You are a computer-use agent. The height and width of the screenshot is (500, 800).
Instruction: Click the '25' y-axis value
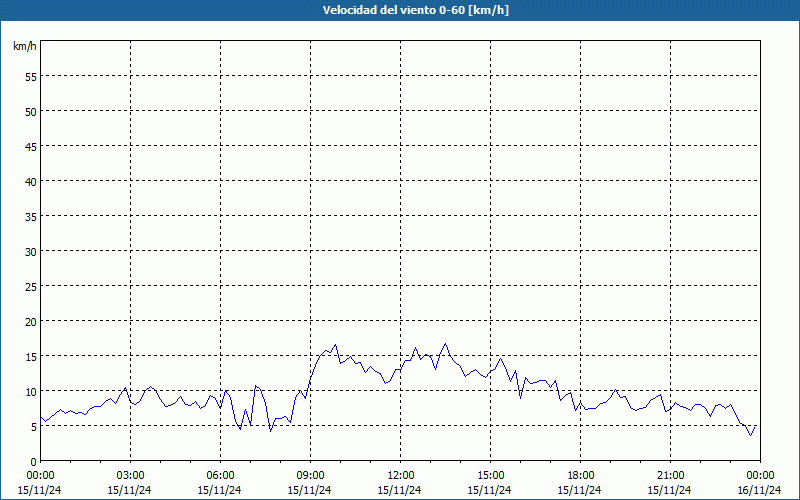31,287
